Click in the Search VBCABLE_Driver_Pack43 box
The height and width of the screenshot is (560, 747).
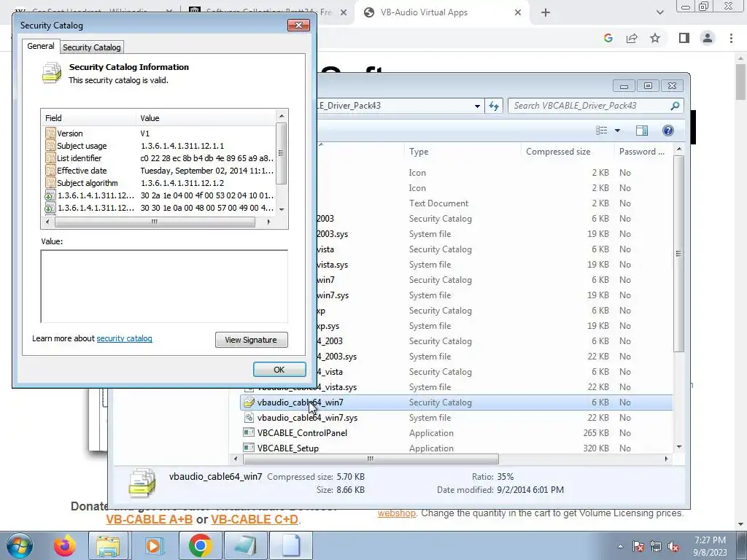[x=589, y=106]
